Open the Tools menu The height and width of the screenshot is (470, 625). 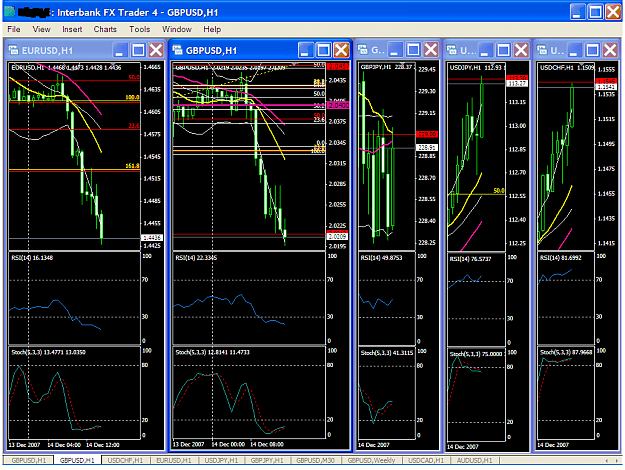tap(140, 29)
